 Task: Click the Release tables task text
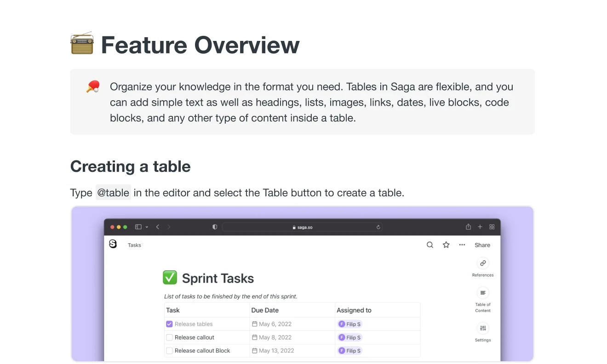pos(194,324)
